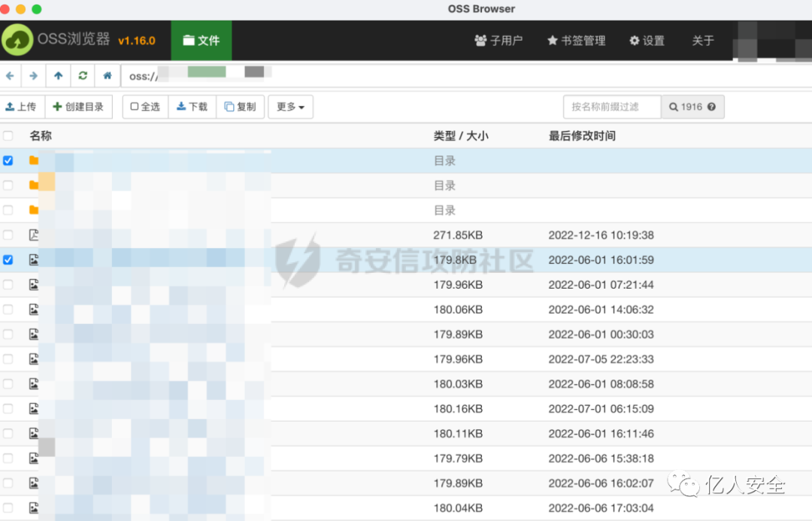
Task: Click the image icon of the 180.06KB file
Action: click(34, 309)
